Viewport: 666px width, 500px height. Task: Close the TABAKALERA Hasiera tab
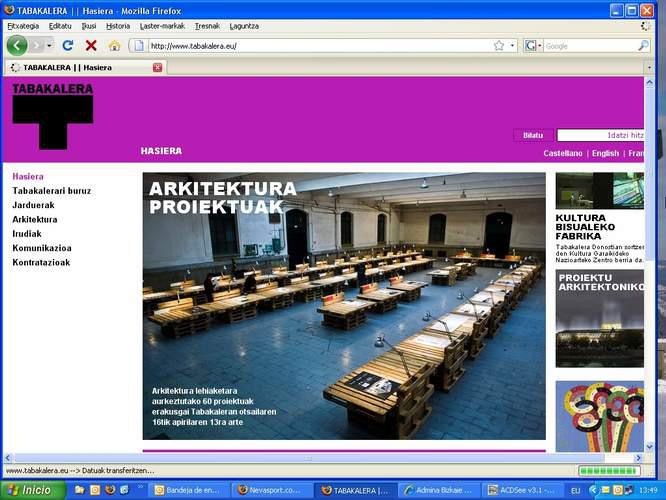click(157, 68)
